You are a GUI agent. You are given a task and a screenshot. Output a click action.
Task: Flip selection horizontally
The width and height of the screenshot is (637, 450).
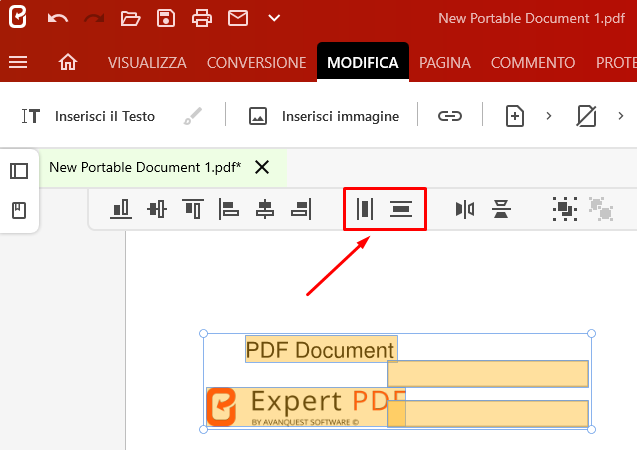click(465, 209)
